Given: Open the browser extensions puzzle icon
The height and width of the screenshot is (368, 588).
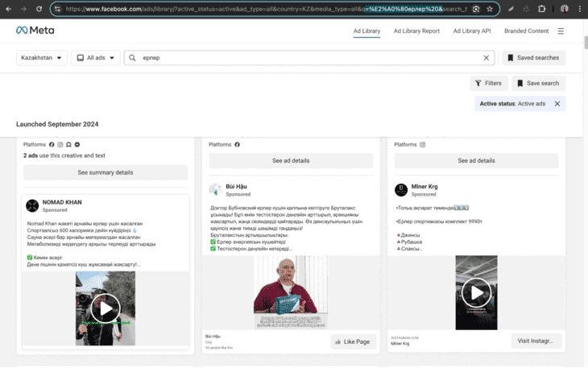Looking at the screenshot, I should coord(541,9).
